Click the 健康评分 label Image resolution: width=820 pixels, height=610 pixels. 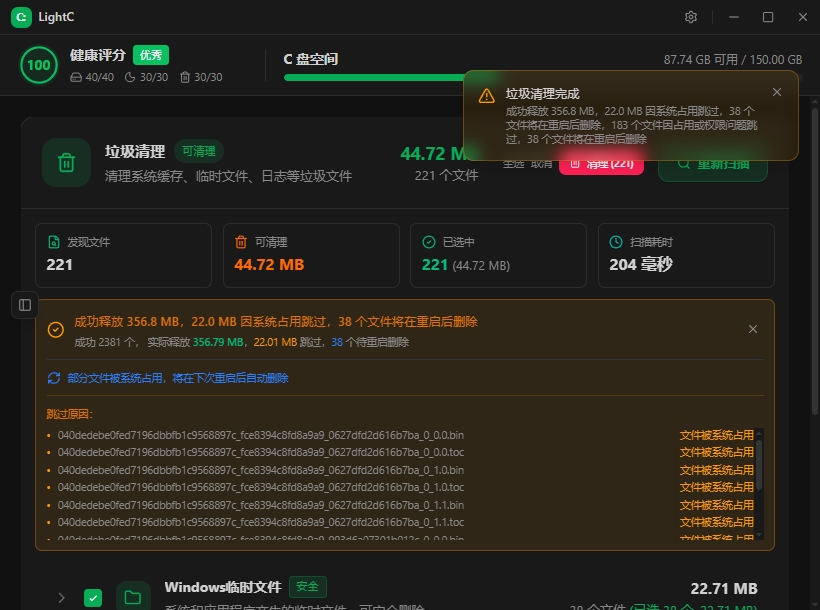coord(98,55)
